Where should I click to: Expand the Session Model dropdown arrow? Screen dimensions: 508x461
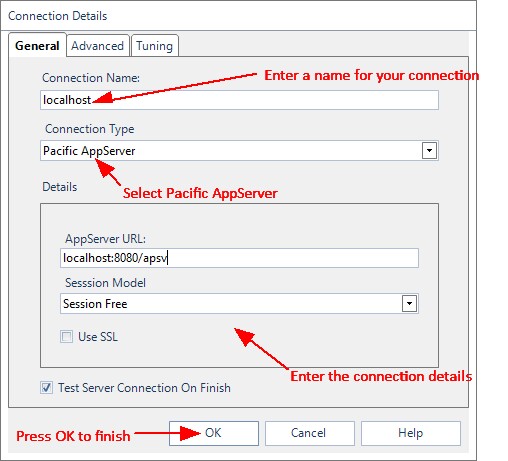point(409,304)
